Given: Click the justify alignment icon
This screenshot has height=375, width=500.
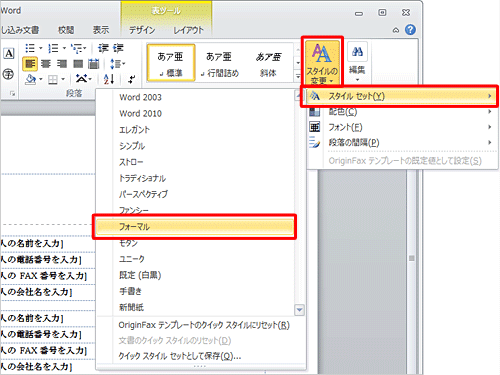Looking at the screenshot, I should 78,64.
